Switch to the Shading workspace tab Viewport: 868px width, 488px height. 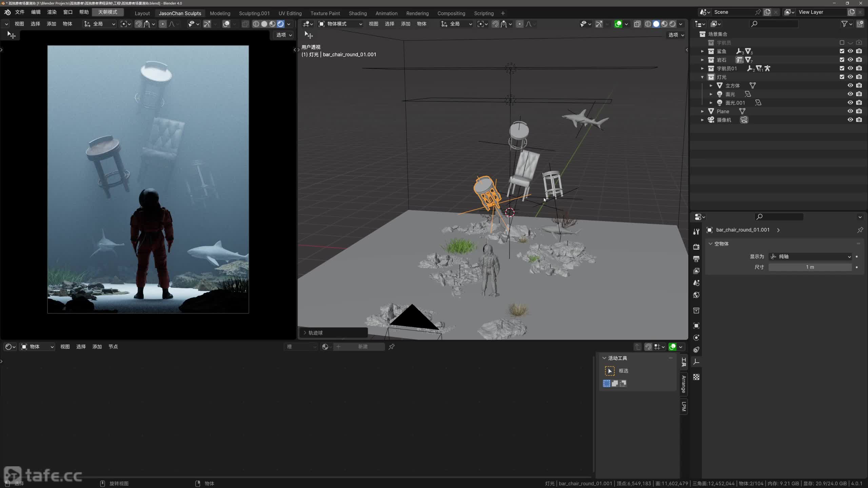pos(358,13)
